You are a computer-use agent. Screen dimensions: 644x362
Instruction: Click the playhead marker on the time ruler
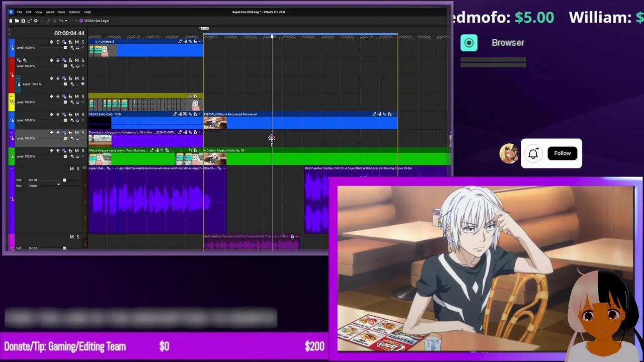coord(272,36)
